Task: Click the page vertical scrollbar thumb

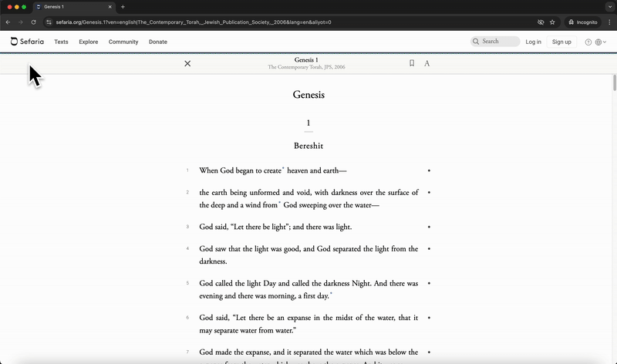Action: coord(615,83)
